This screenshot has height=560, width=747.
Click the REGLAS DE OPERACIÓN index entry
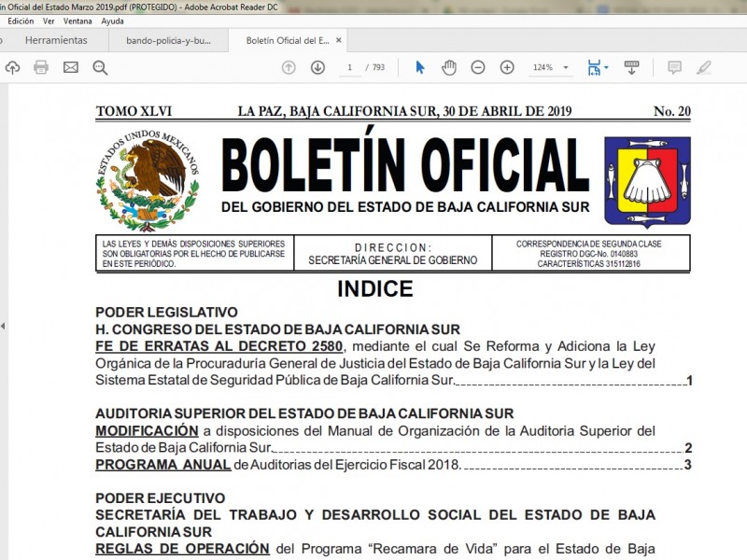pos(182,549)
